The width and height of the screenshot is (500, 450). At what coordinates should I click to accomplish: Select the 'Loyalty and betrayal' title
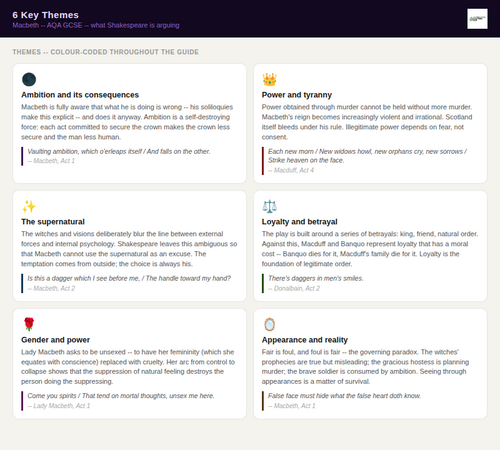click(299, 222)
